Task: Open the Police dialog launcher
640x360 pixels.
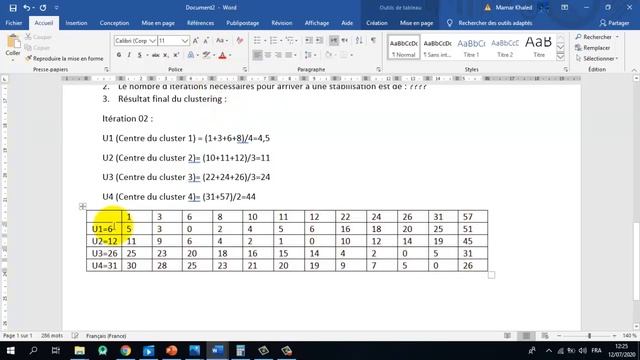Action: tap(245, 70)
